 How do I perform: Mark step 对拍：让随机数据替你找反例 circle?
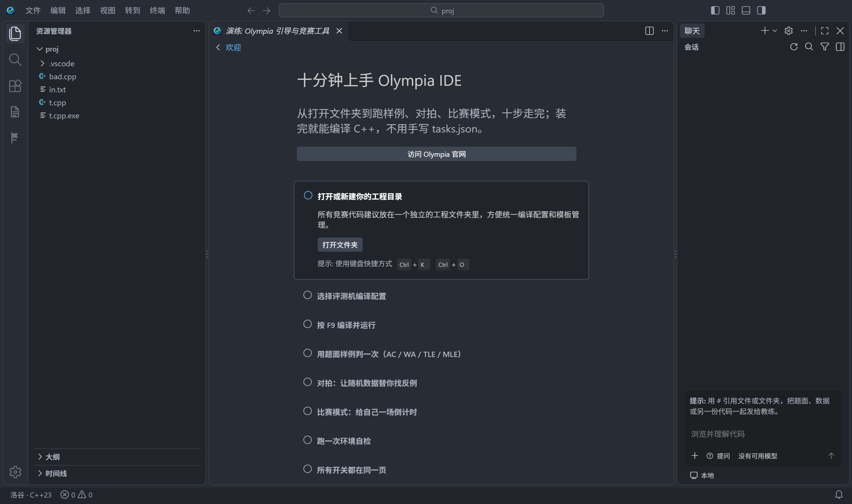pos(308,382)
